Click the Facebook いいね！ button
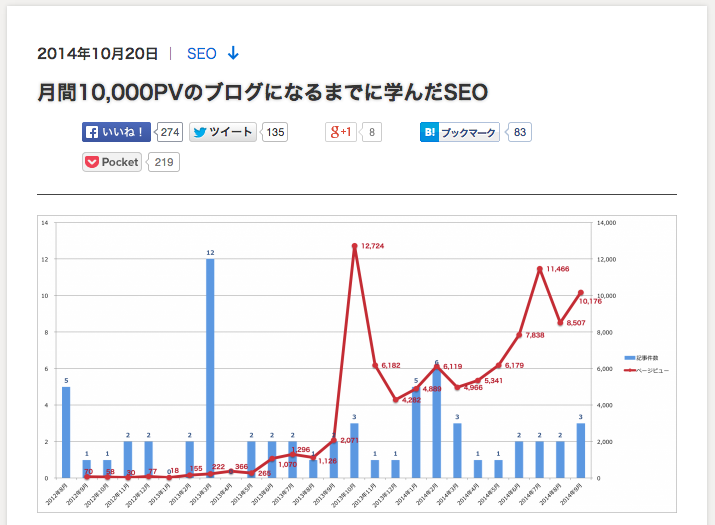Viewport: 715px width, 525px height. 116,132
